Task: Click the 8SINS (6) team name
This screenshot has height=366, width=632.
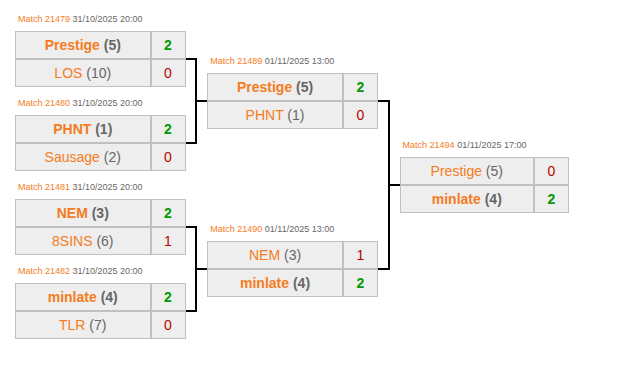Action: [x=83, y=241]
